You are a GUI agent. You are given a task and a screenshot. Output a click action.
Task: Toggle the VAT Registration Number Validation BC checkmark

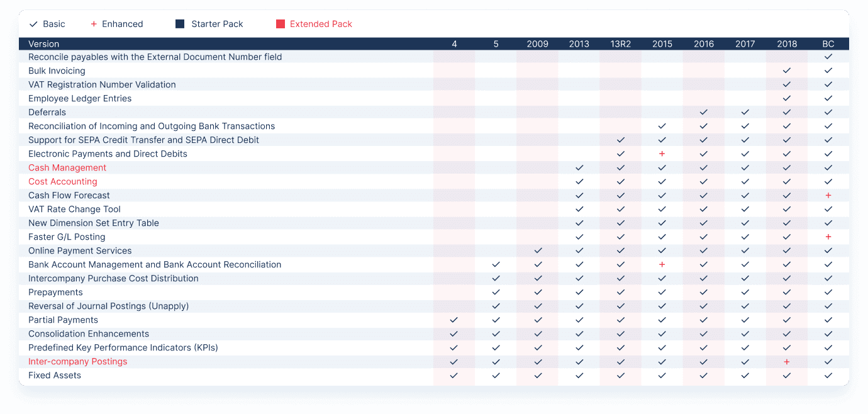tap(828, 84)
